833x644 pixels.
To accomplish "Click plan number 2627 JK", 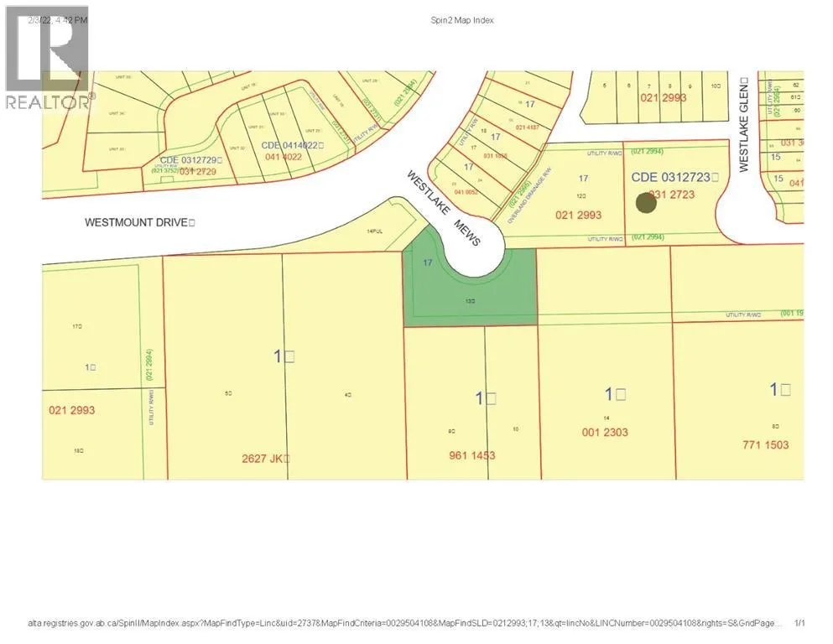I will pyautogui.click(x=265, y=459).
